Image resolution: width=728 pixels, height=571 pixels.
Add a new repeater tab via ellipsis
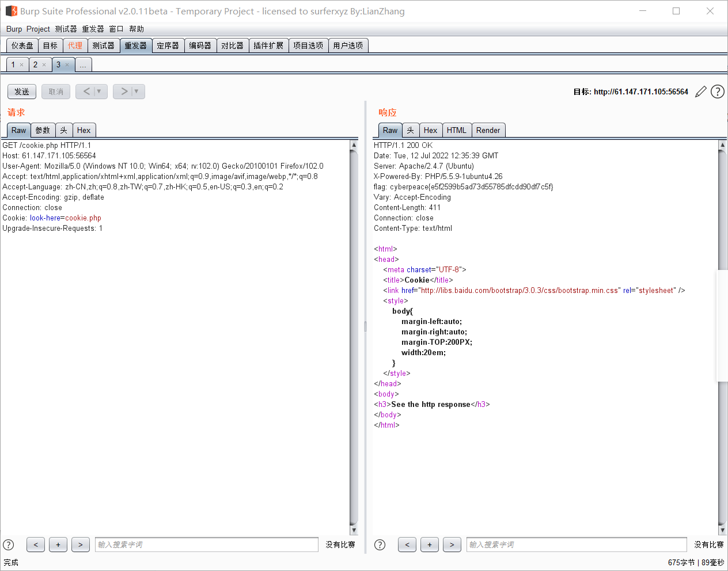click(83, 64)
